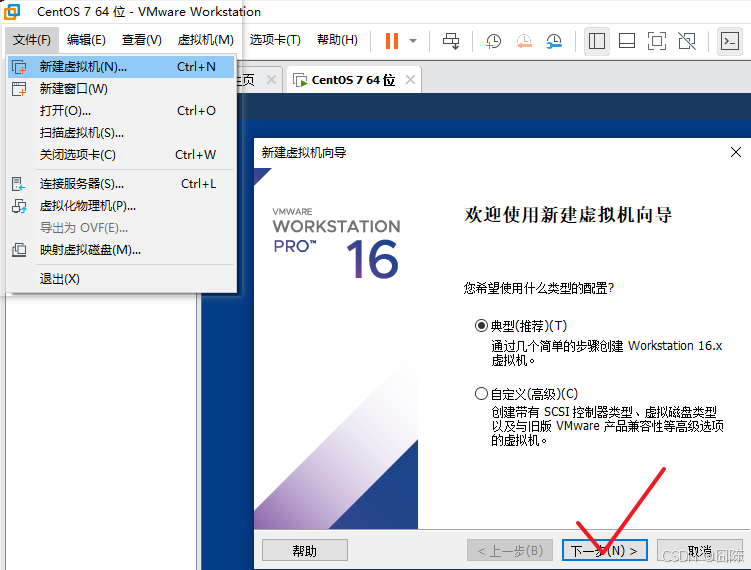Screen dimensions: 751x570
Task: Switch to the CentOS 7 64 位 tab
Action: pyautogui.click(x=353, y=80)
